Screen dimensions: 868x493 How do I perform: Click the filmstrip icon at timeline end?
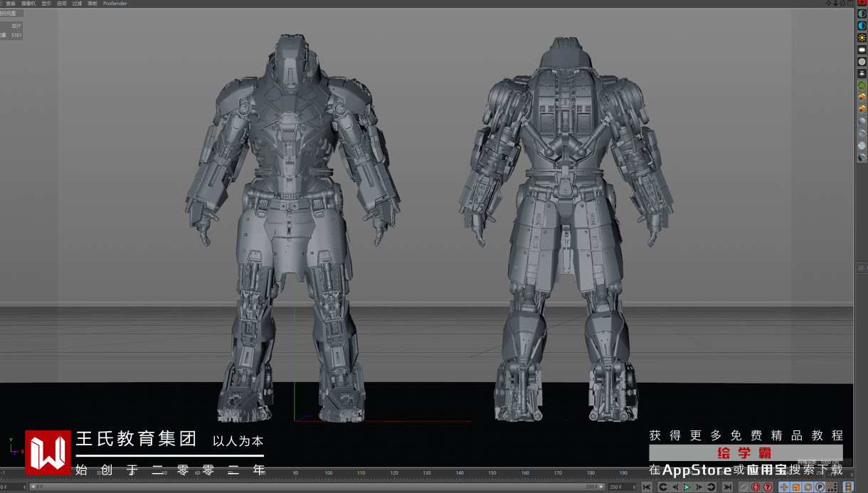(848, 487)
